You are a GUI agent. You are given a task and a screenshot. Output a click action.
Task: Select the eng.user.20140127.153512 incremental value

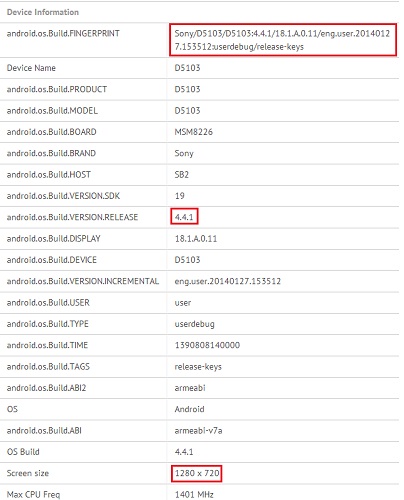(x=227, y=281)
